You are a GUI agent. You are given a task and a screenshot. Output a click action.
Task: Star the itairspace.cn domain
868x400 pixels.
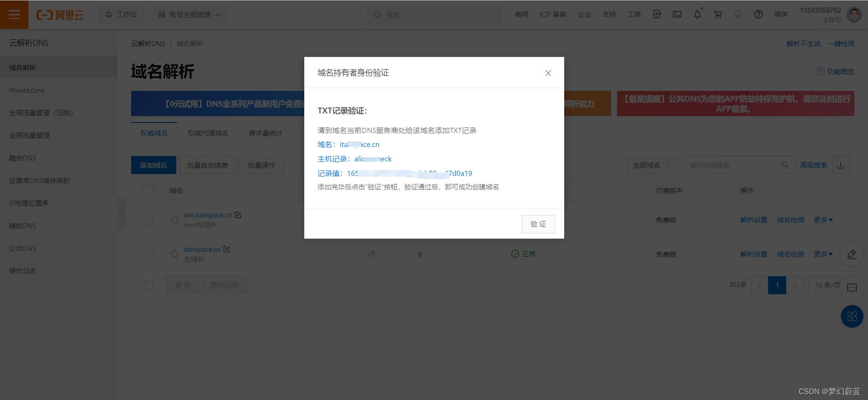175,254
